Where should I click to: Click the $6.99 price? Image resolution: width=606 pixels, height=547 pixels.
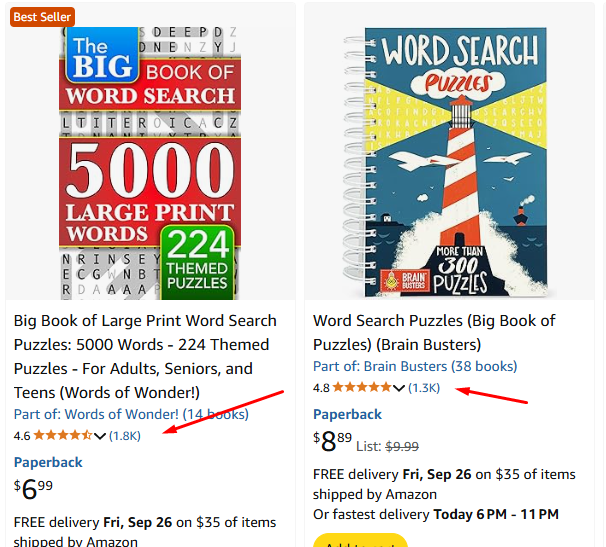pos(34,490)
